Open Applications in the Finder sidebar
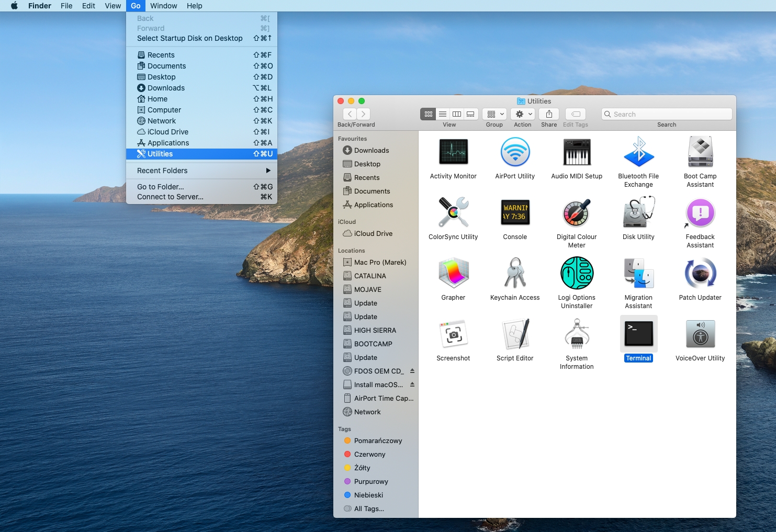Viewport: 776px width, 532px height. [374, 205]
